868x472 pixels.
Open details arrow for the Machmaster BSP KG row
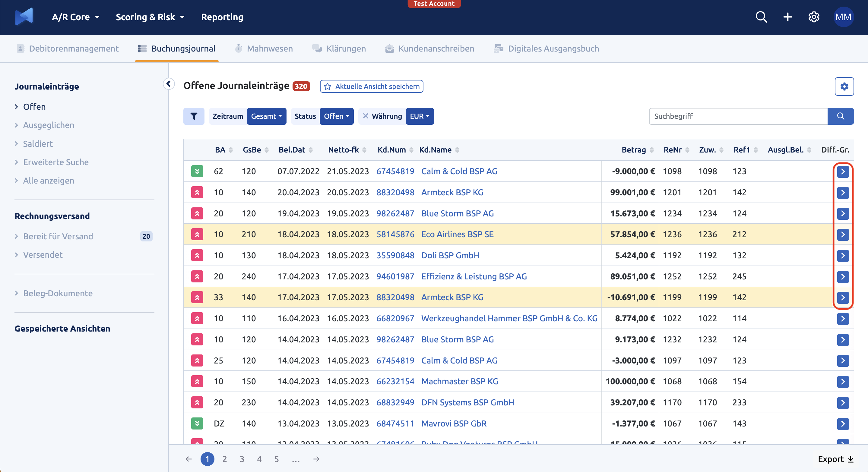843,382
